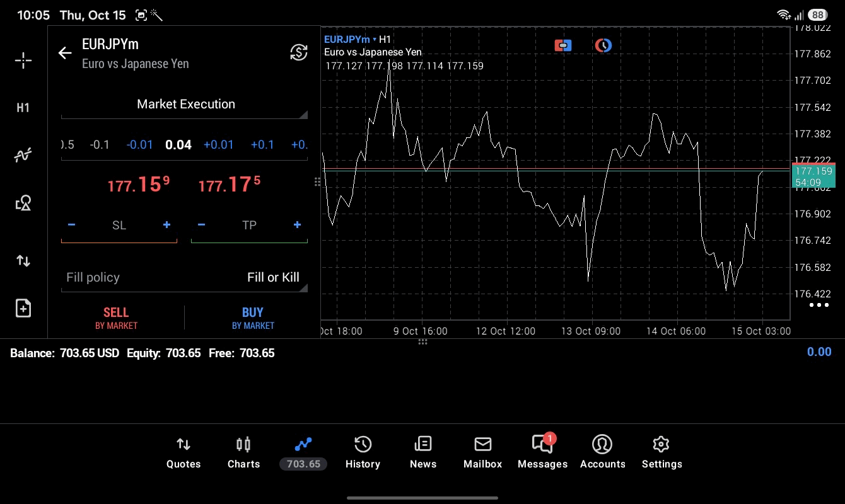Go back from the EURJPYm order panel
The width and height of the screenshot is (845, 504).
coord(65,53)
